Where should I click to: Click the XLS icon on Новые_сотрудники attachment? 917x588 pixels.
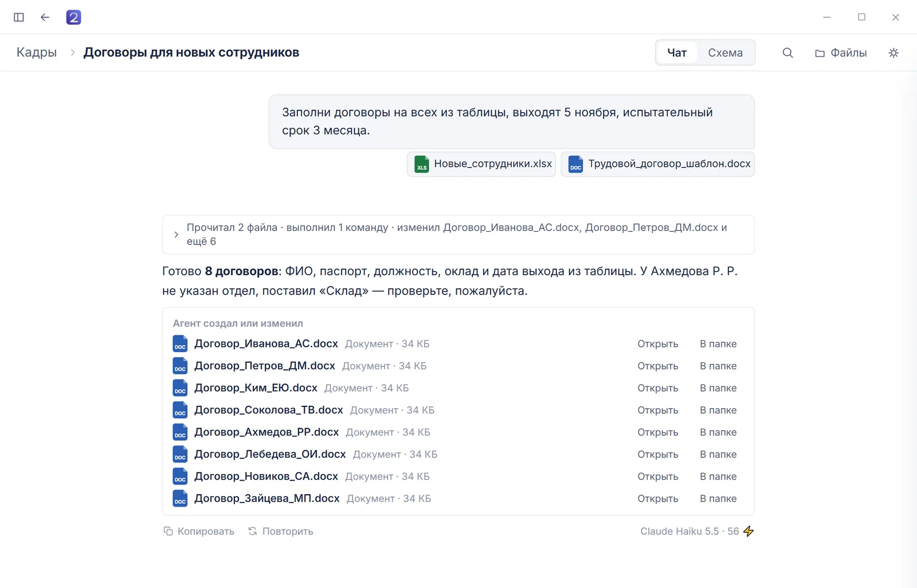[422, 164]
